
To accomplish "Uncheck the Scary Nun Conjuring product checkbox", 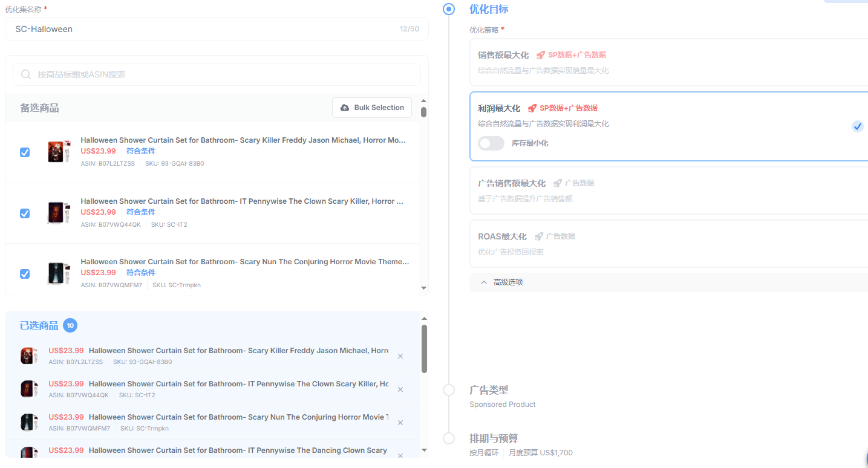I will pos(25,274).
